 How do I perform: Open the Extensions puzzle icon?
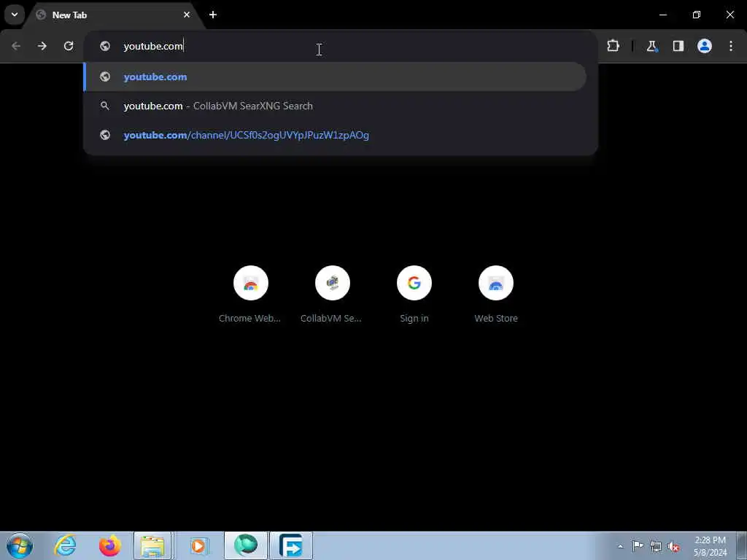pos(613,46)
